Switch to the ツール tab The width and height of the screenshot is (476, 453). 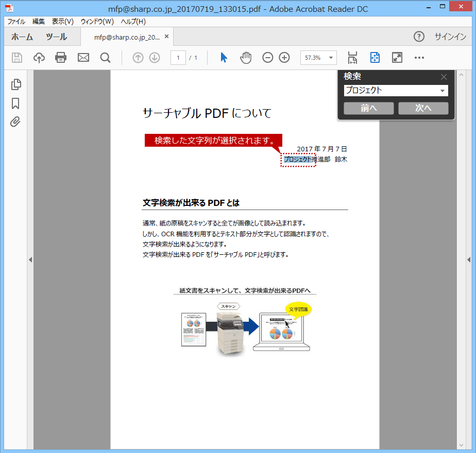coord(57,37)
